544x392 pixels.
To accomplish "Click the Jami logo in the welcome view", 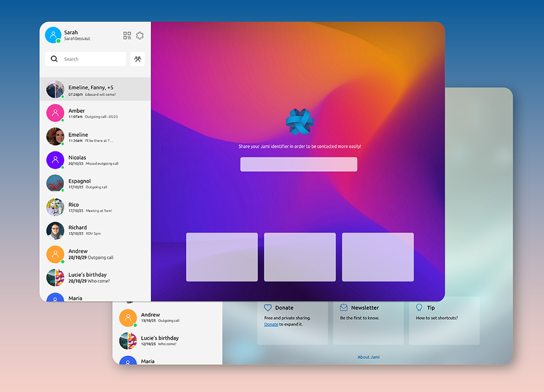I will click(x=299, y=122).
